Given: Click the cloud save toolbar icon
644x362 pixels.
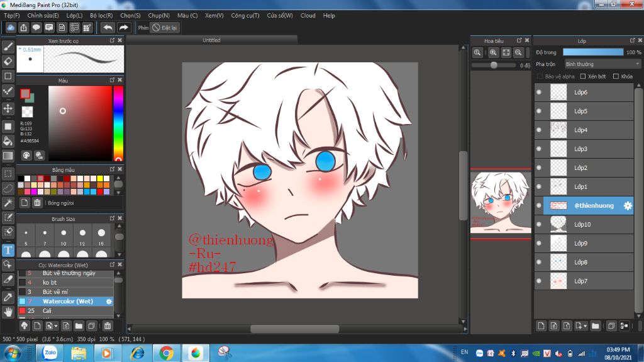Looking at the screenshot, I should pos(11,28).
